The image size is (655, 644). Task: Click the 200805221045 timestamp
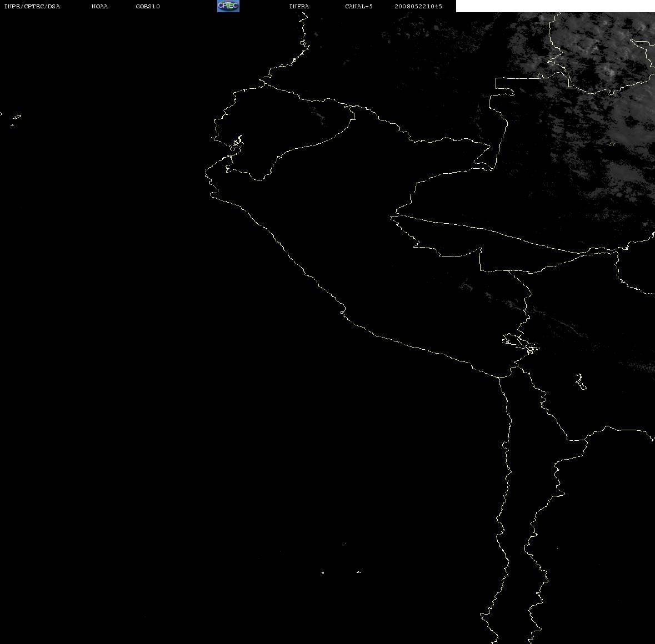point(418,6)
